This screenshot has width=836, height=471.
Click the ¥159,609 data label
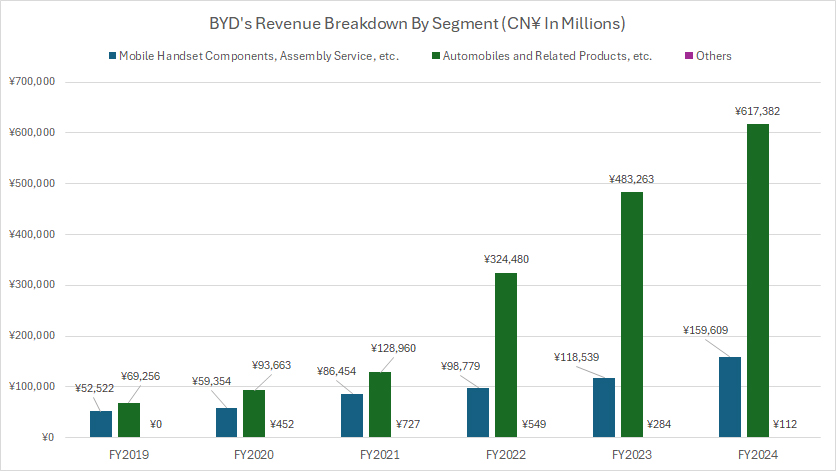point(705,330)
